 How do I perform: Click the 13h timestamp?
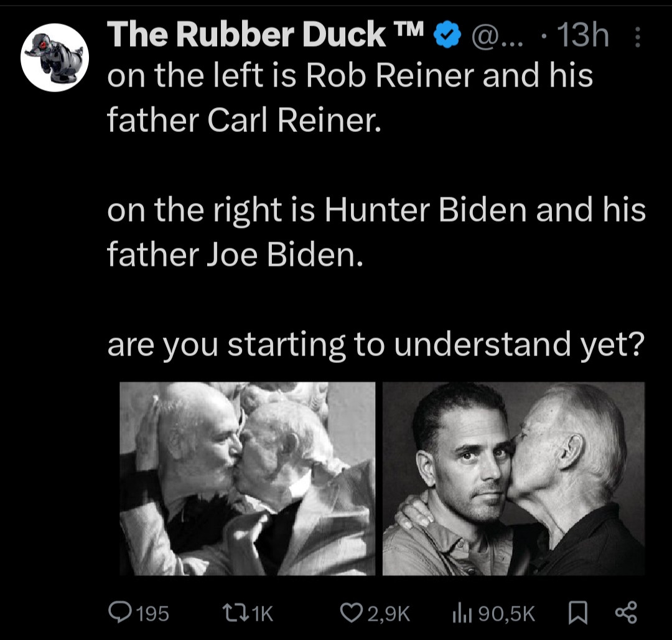coord(582,36)
